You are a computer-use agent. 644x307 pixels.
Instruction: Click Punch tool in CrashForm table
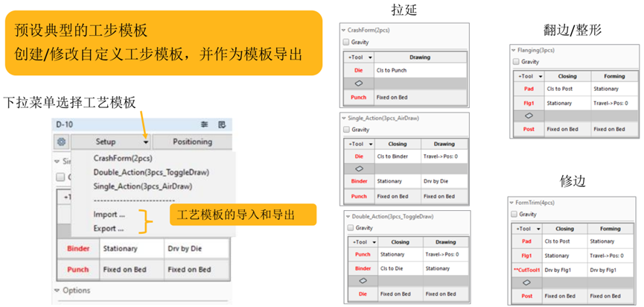tap(359, 98)
